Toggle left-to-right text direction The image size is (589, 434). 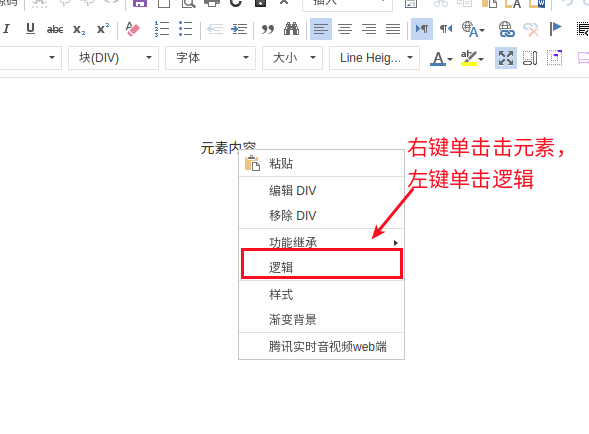coord(422,29)
